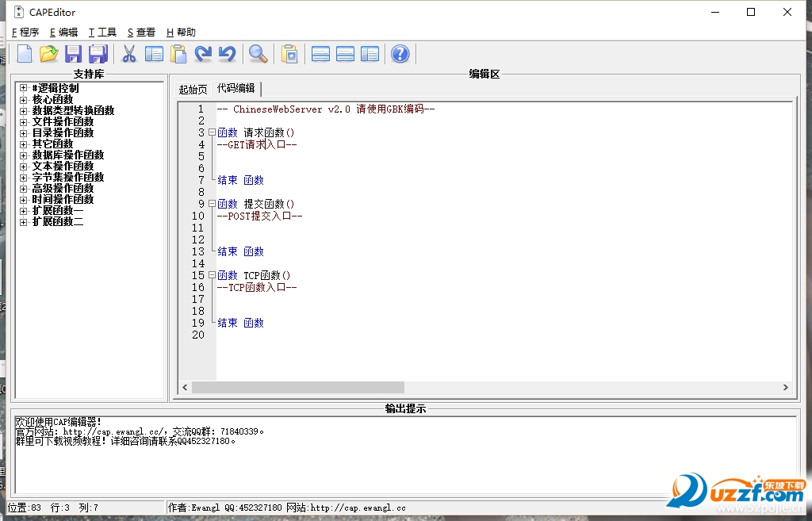The image size is (812, 521).
Task: Redo with the clockwise blue arrow
Action: pos(203,54)
